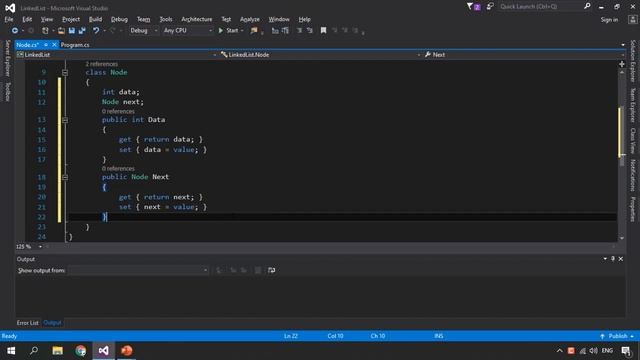
Task: Pin the Output panel with the auto-hide icon
Action: click(613, 259)
